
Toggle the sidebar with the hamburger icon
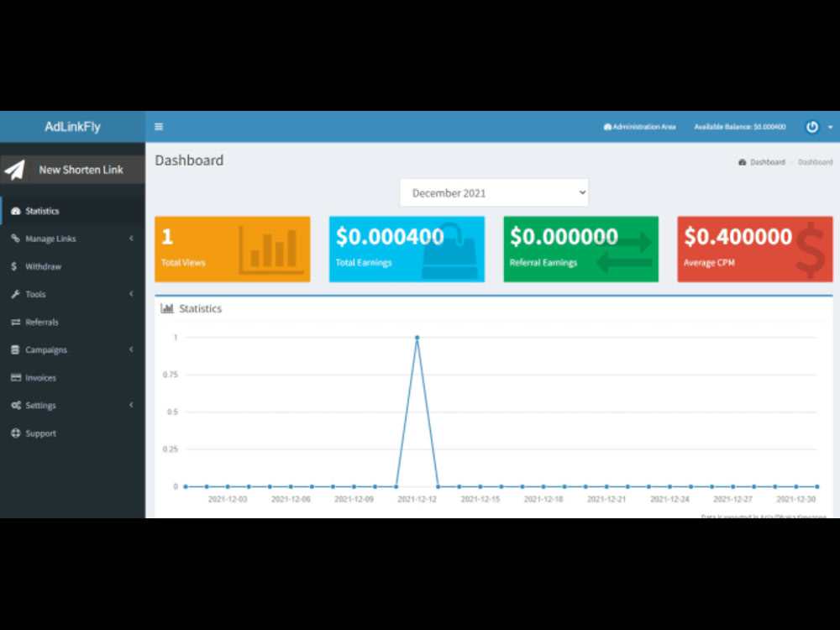(x=159, y=126)
